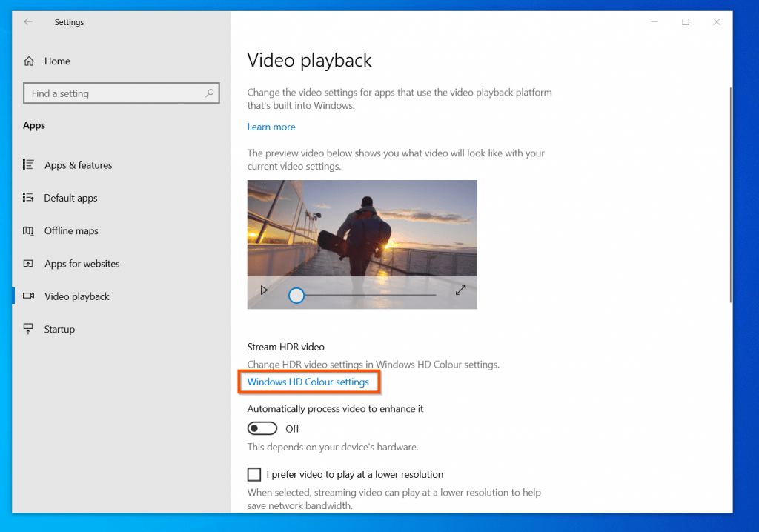Click the Stream HDR video label

[x=285, y=347]
